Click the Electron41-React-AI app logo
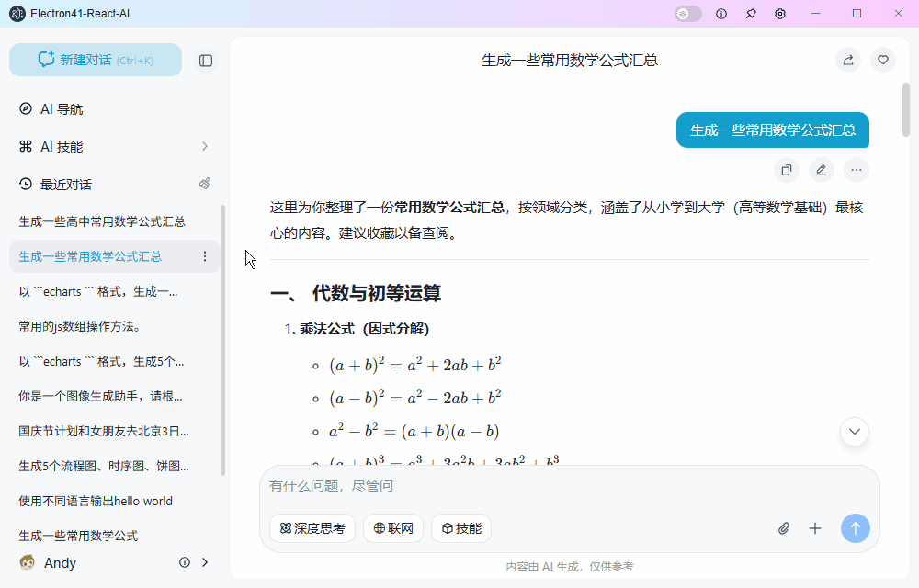Screen dimensions: 919x588 (x=17, y=14)
